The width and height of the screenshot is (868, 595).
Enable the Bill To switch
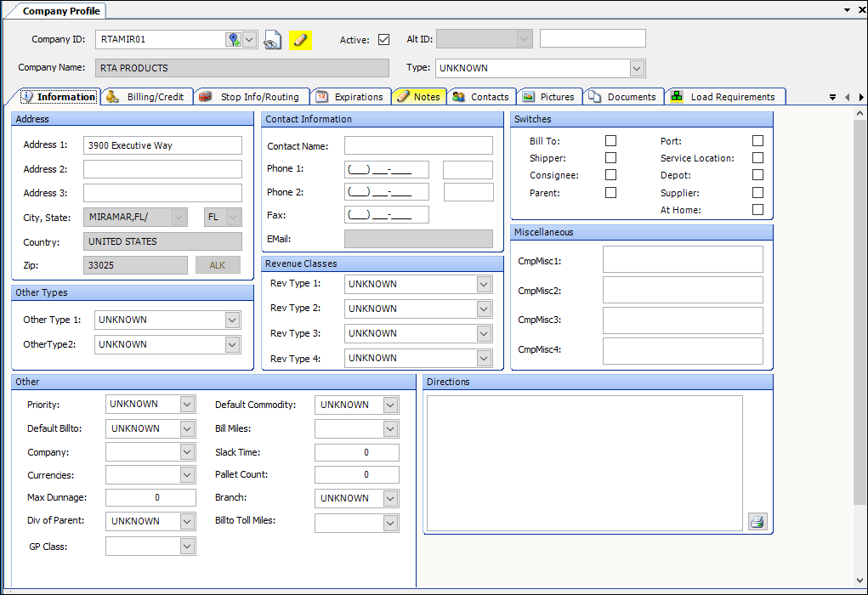[610, 141]
